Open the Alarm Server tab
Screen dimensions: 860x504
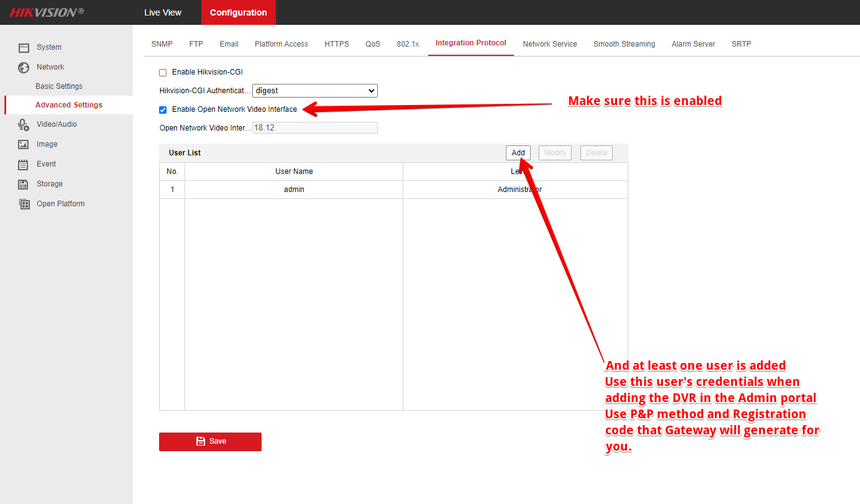(693, 44)
